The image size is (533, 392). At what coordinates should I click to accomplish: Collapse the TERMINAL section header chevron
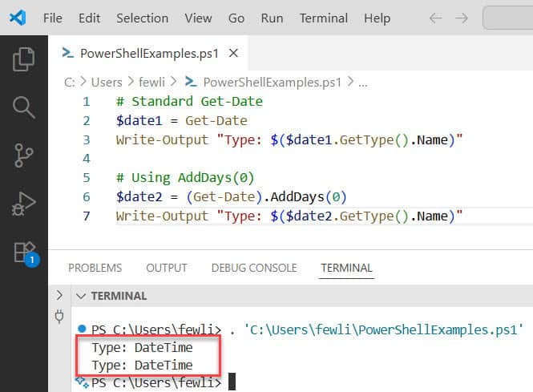point(81,296)
